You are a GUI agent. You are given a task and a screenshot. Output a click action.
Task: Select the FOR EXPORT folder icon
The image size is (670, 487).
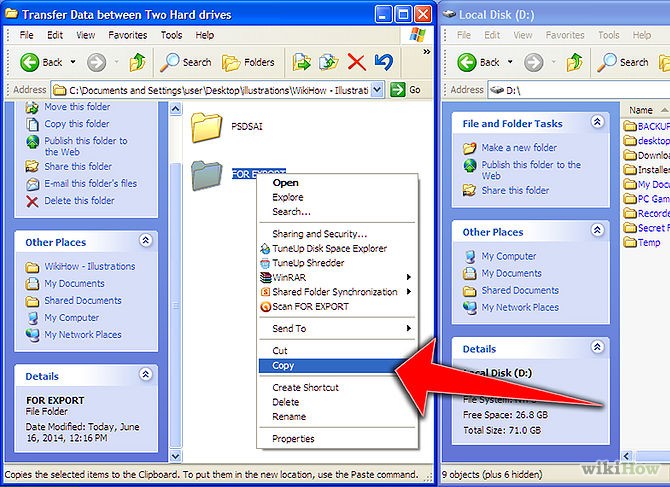coord(207,176)
